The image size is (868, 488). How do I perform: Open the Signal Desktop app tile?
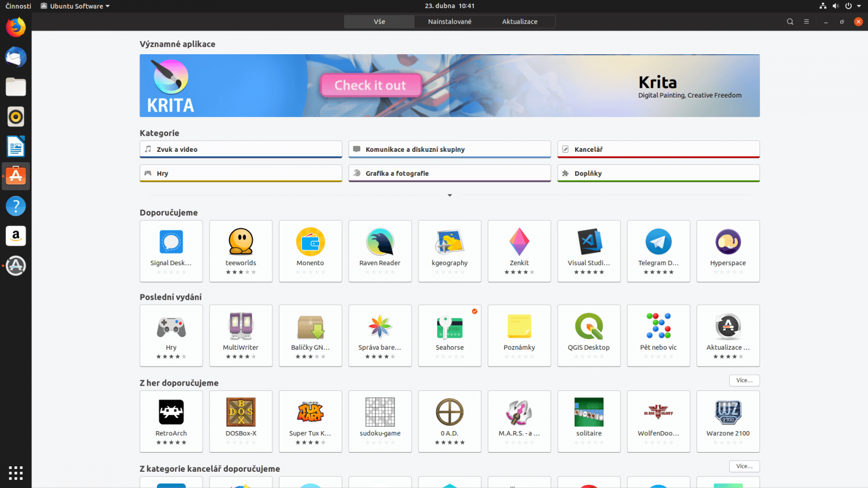(x=171, y=251)
